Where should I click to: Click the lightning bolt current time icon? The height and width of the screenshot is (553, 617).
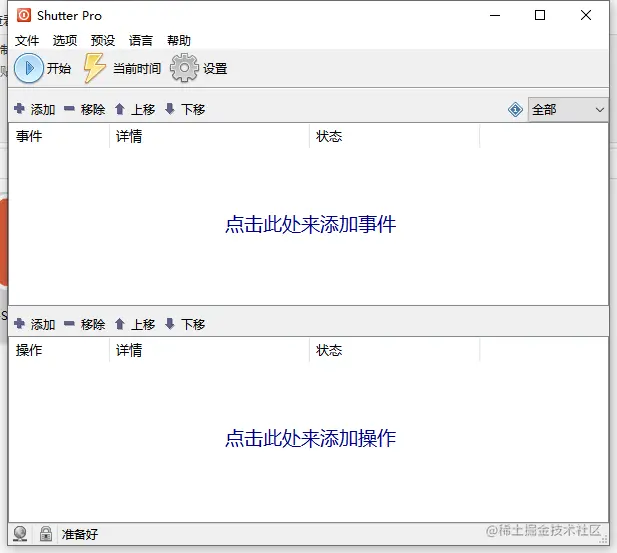94,68
